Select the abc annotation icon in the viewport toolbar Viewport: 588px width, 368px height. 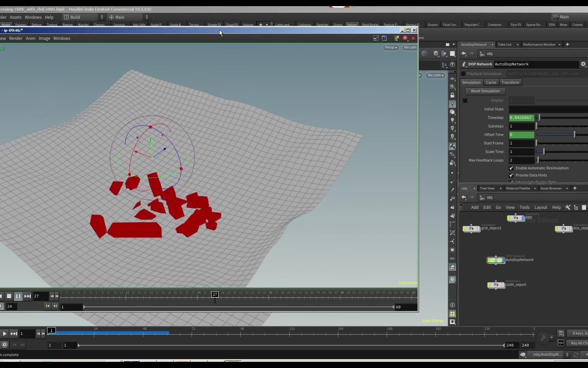[x=452, y=258]
